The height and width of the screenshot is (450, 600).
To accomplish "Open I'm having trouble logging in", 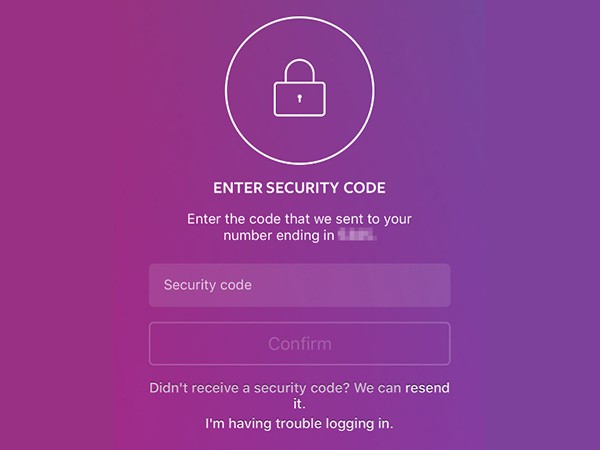I will [299, 424].
